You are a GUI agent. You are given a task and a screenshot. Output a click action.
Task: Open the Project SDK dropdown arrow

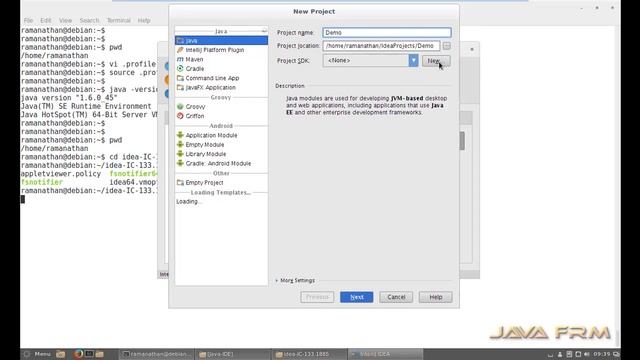(413, 60)
